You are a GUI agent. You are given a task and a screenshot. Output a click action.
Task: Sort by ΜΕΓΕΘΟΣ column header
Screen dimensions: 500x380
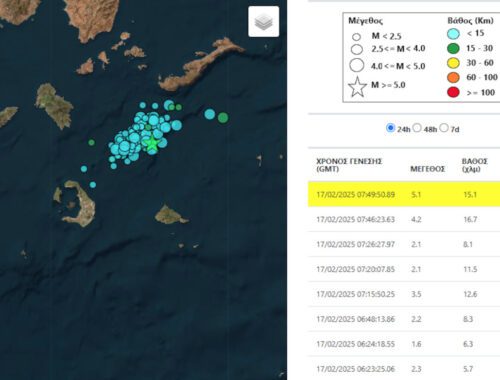427,169
